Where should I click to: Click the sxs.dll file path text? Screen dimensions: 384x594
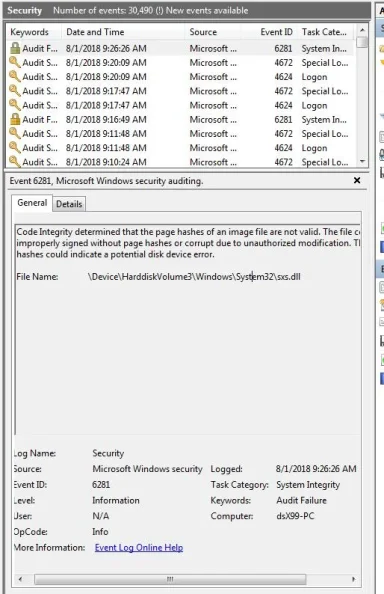pyautogui.click(x=194, y=277)
